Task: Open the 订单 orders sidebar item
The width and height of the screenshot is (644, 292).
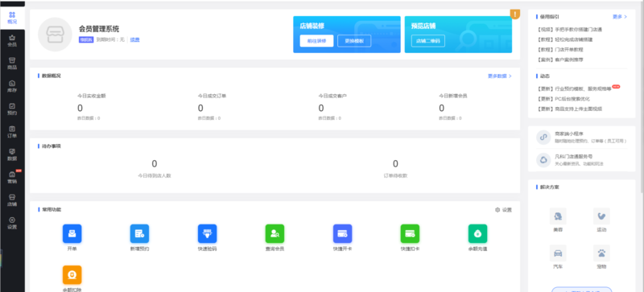Action: [12, 132]
